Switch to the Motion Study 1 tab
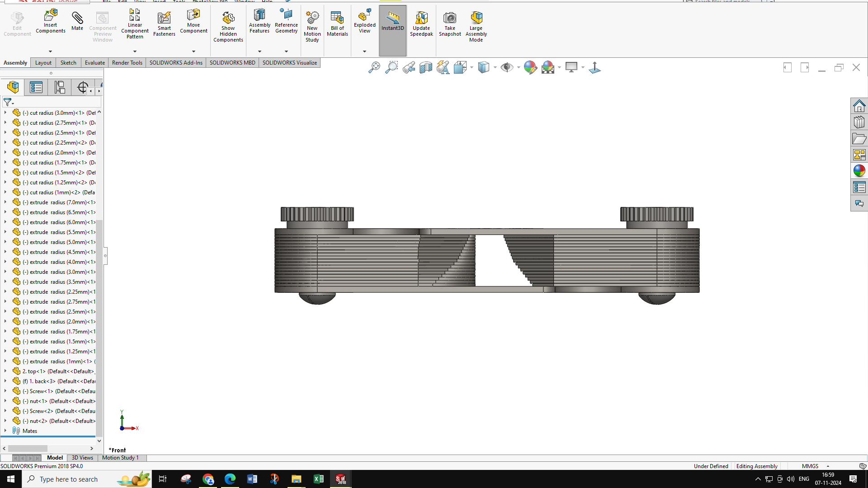Image resolution: width=868 pixels, height=488 pixels. (120, 458)
